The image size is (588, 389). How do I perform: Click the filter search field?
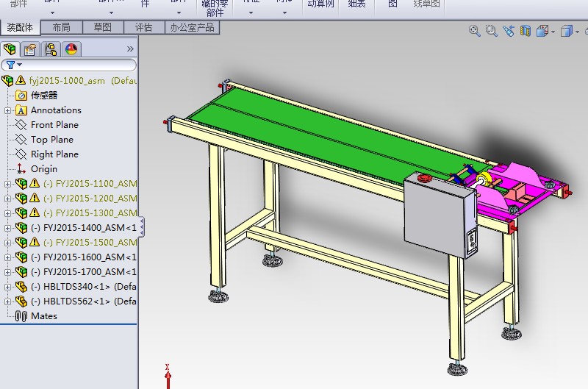(x=69, y=65)
